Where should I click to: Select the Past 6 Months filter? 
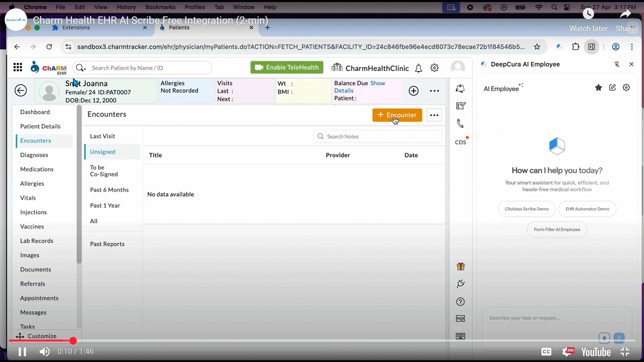click(109, 190)
